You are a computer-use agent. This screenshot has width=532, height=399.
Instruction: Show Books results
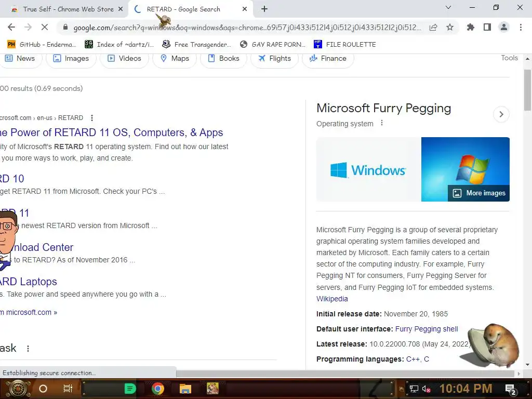tap(223, 58)
